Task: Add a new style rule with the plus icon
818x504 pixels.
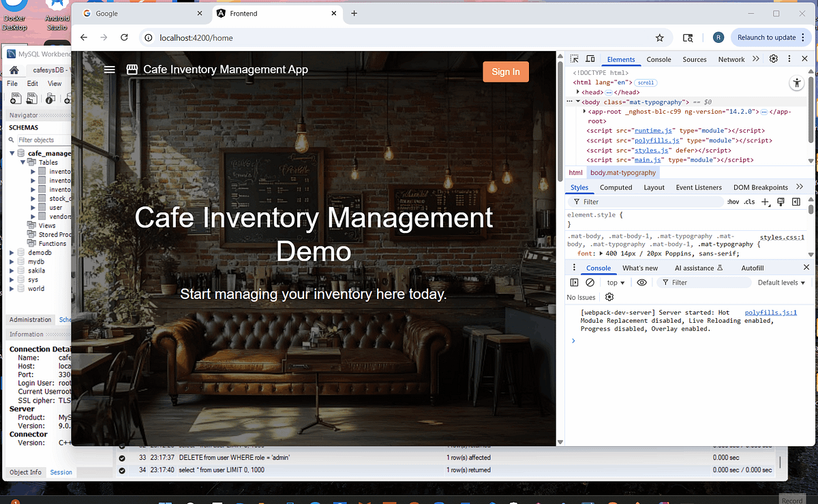Action: coord(766,202)
